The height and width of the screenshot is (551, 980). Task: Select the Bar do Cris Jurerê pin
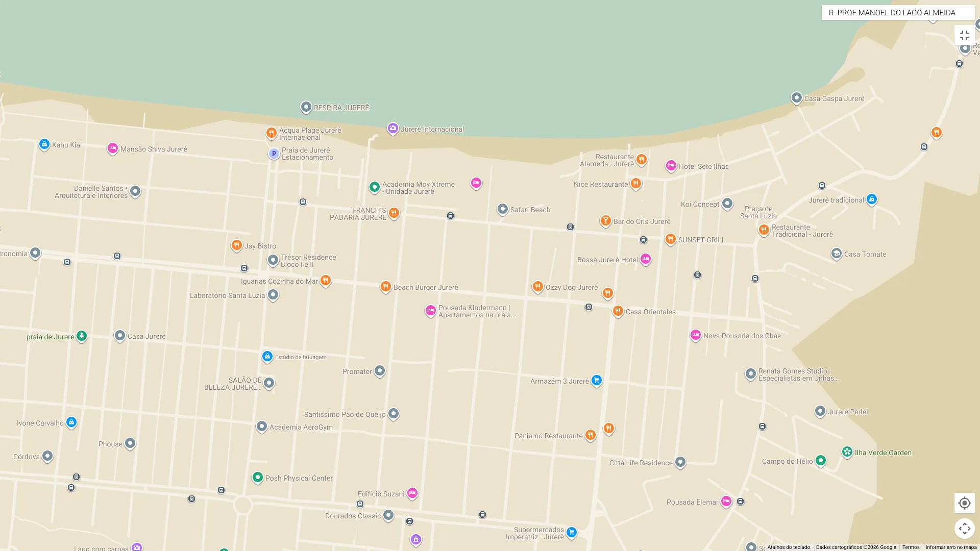(x=605, y=220)
